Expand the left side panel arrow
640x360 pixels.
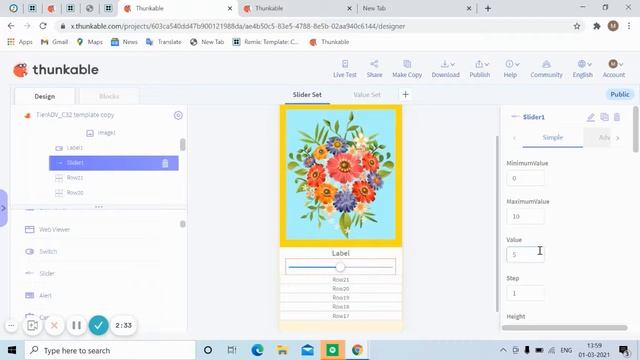click(x=4, y=208)
